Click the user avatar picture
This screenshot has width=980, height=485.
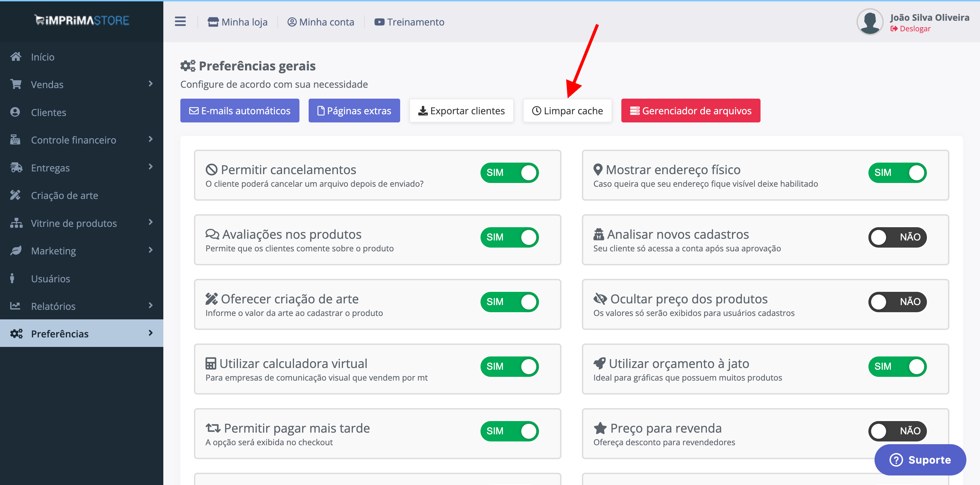tap(869, 22)
